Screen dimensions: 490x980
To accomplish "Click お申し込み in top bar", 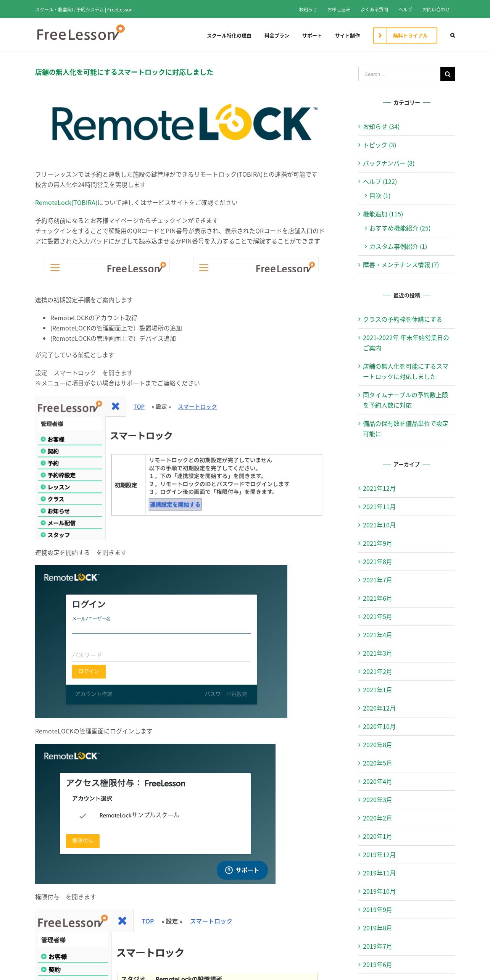I will [x=339, y=10].
